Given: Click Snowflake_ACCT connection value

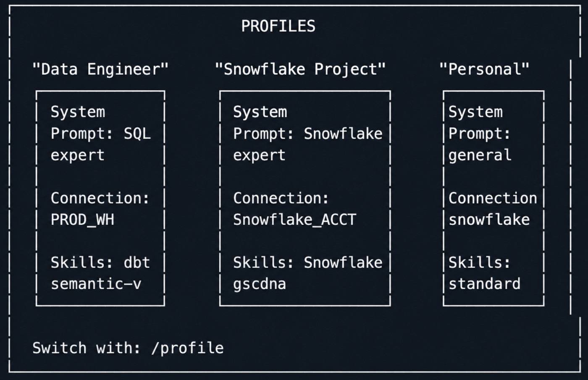Looking at the screenshot, I should click(x=295, y=220).
